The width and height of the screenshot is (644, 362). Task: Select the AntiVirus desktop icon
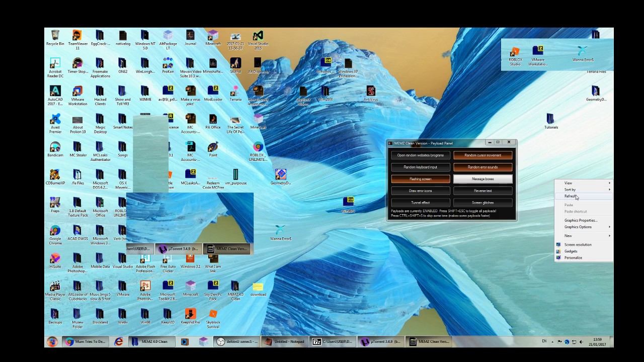pyautogui.click(x=371, y=94)
